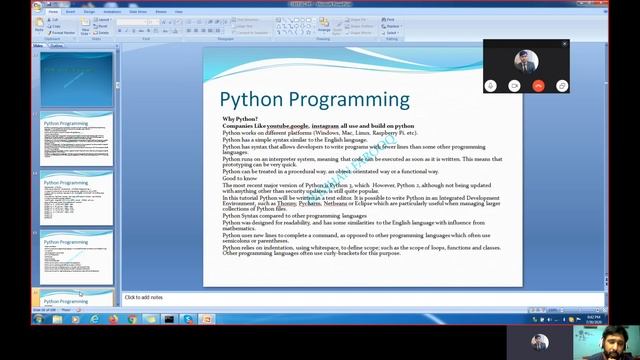Select the PowerPoint taskbar button
640x360 pixels.
tap(207, 319)
